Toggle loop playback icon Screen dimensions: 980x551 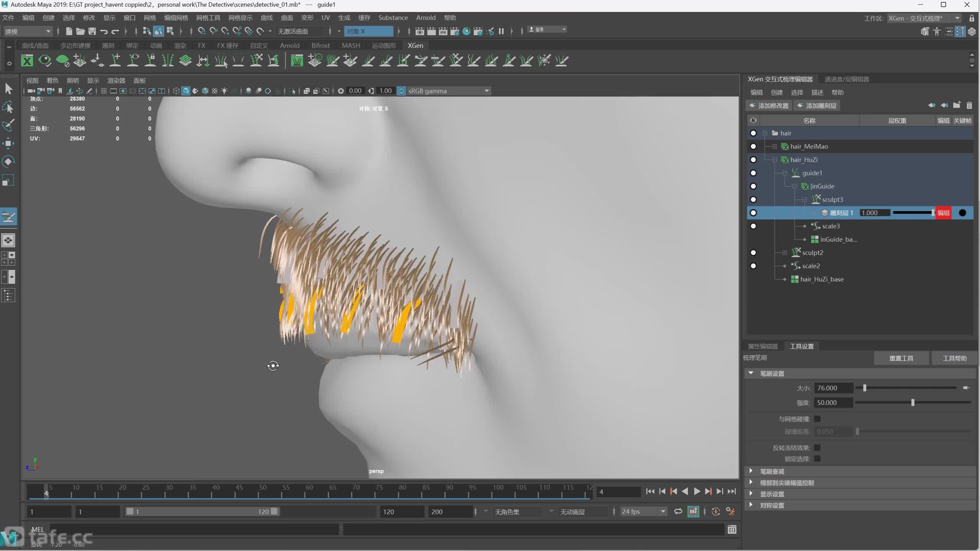678,511
